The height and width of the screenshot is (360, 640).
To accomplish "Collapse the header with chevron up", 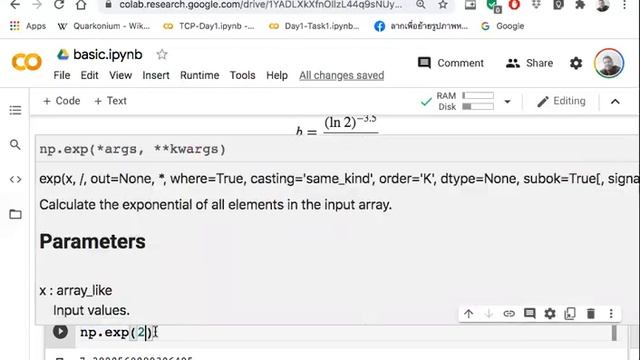I will click(x=615, y=102).
